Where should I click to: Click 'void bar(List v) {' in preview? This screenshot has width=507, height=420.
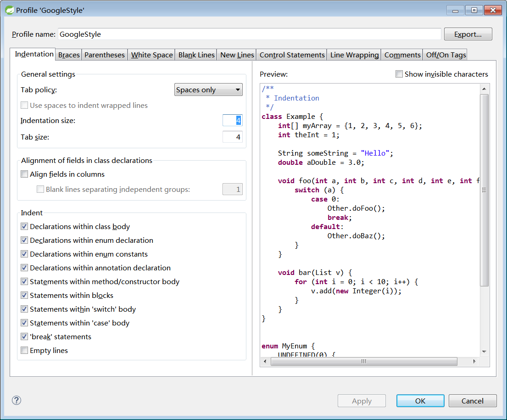[315, 273]
